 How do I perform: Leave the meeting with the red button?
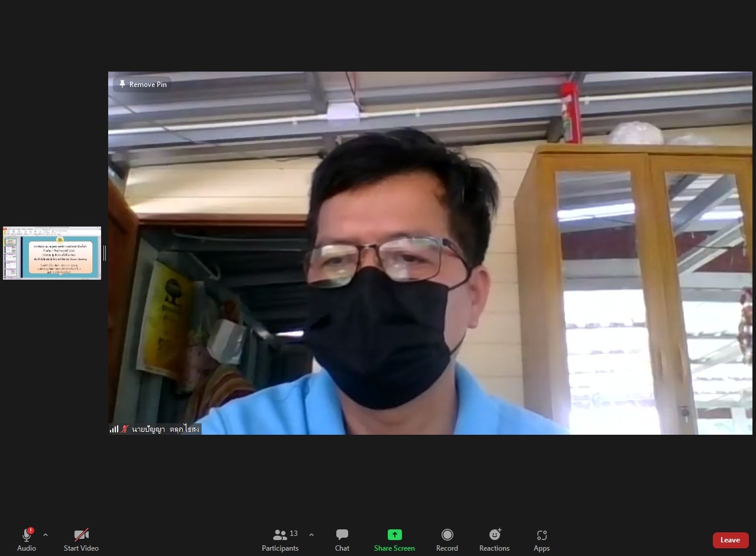730,540
